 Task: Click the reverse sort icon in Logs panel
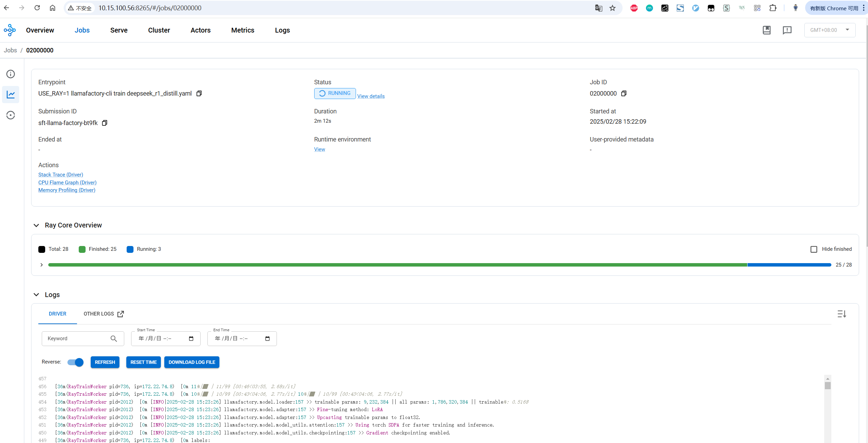point(842,314)
